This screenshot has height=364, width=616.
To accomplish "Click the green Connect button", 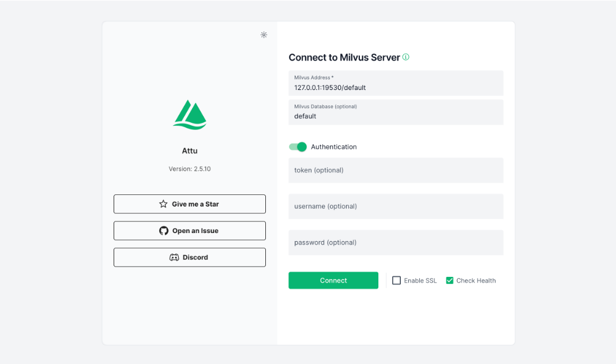I will (333, 280).
